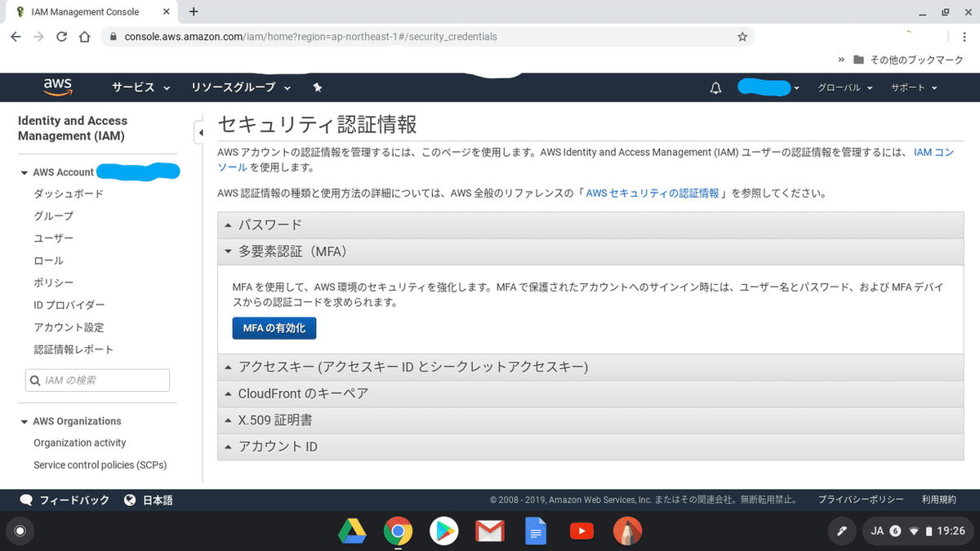This screenshot has height=551, width=980.
Task: Collapse the 多要素認証（MFA） section
Action: 290,251
